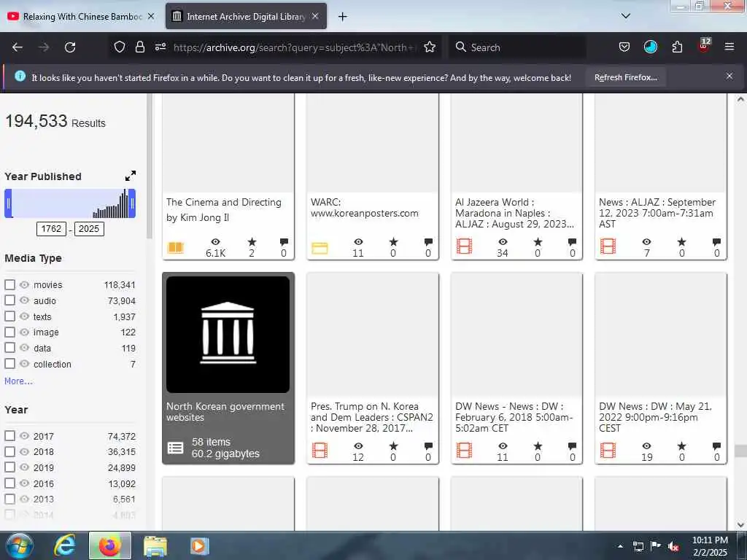Open the Firefox hamburger menu
Image resolution: width=747 pixels, height=560 pixels.
coord(729,47)
